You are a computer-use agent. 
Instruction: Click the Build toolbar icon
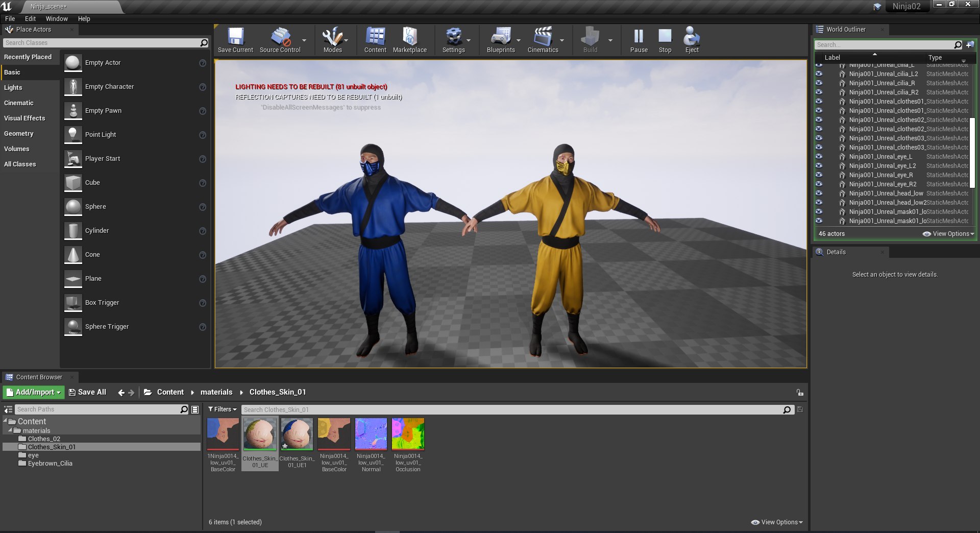pyautogui.click(x=590, y=37)
